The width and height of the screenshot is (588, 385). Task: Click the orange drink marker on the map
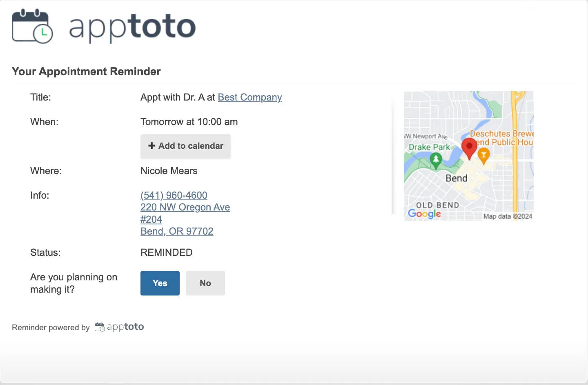tap(484, 154)
